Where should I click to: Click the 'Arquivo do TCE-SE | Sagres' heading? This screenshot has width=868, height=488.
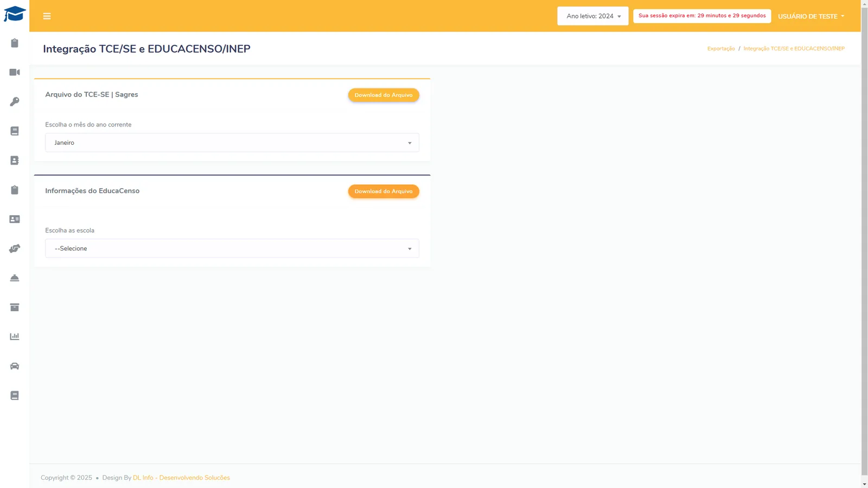92,94
